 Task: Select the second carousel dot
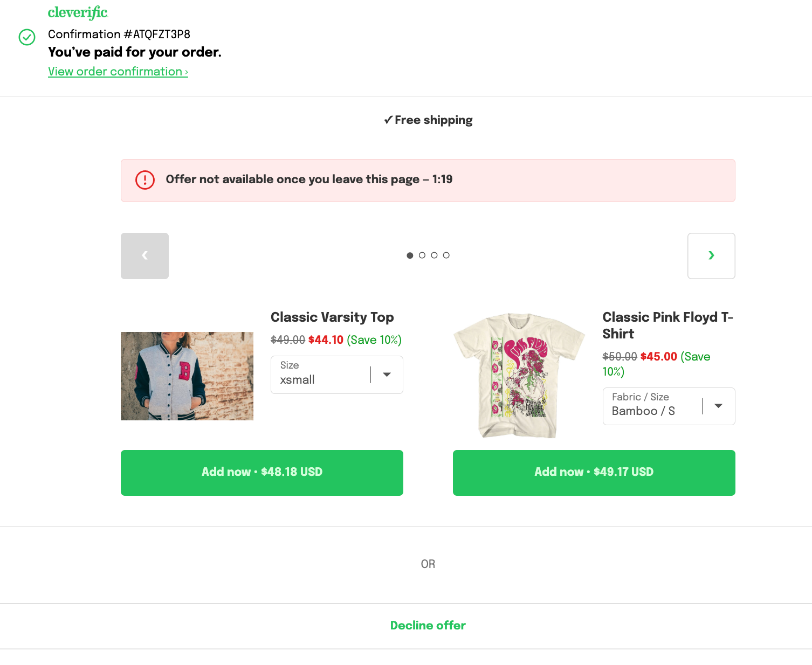pyautogui.click(x=422, y=255)
